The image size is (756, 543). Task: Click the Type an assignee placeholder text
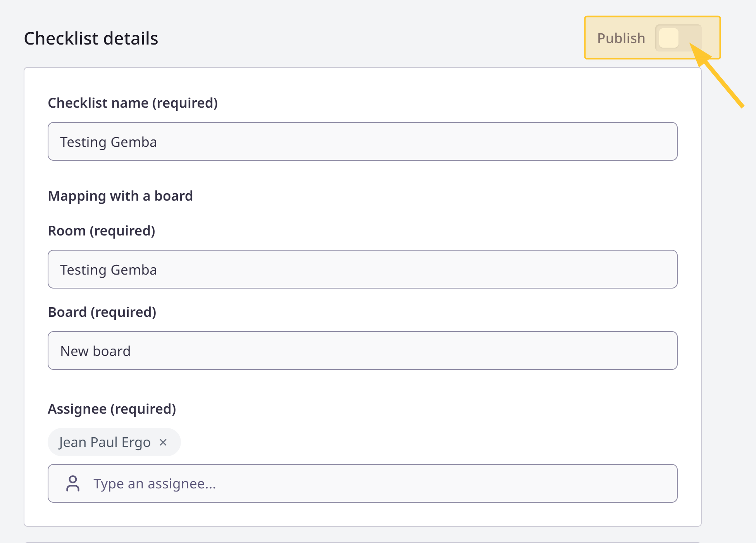[x=155, y=484]
